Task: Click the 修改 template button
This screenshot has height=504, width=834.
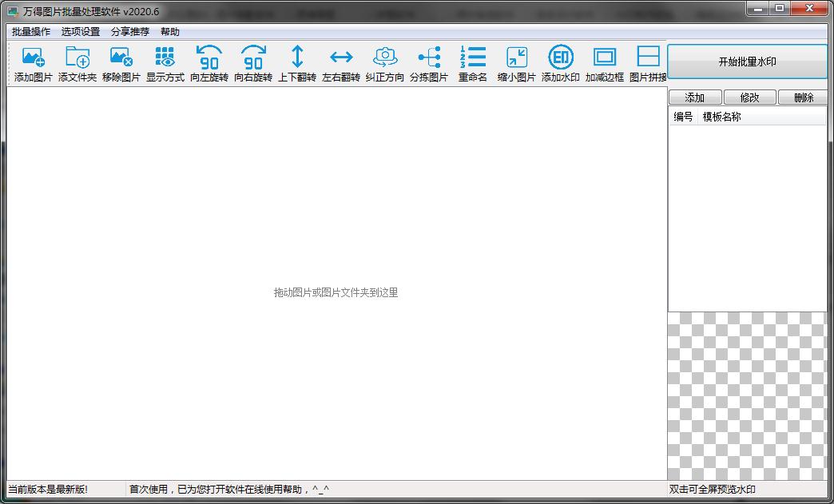Action: pos(749,97)
